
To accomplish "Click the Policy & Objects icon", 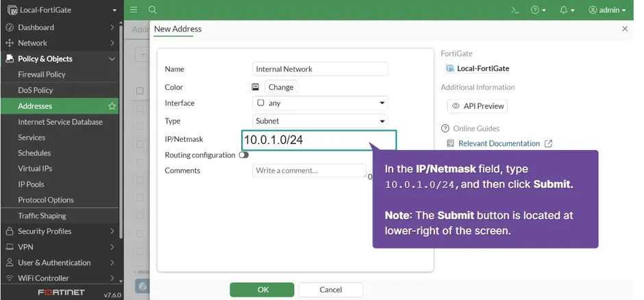I will [10, 59].
